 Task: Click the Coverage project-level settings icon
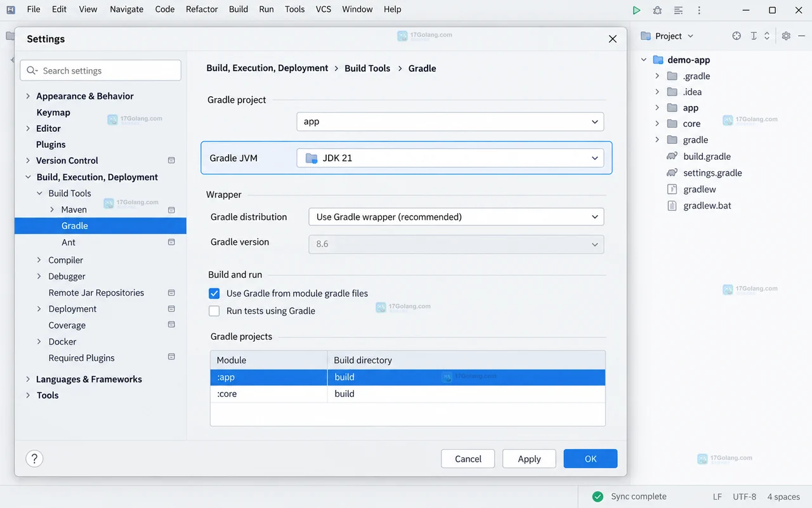coord(171,325)
